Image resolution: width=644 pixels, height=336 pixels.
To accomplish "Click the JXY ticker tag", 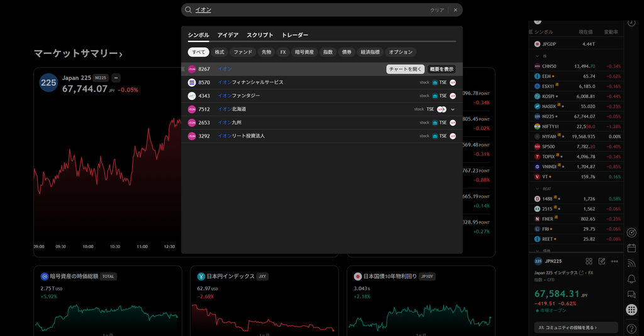I will tap(262, 276).
